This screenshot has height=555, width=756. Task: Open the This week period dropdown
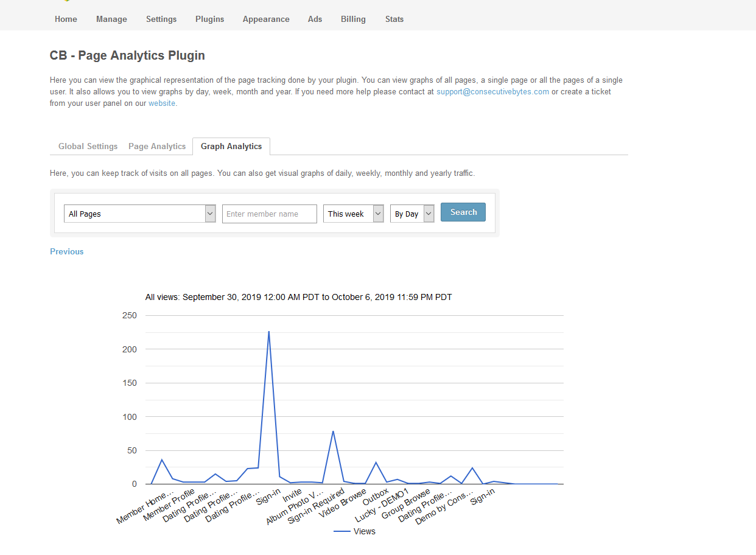click(x=354, y=214)
